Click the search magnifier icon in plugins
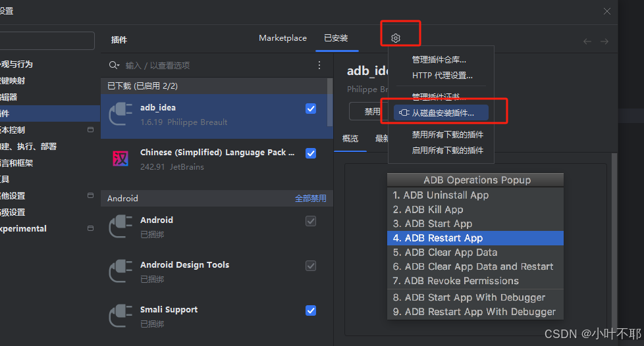Screen dimensions: 644x346 click(x=114, y=65)
